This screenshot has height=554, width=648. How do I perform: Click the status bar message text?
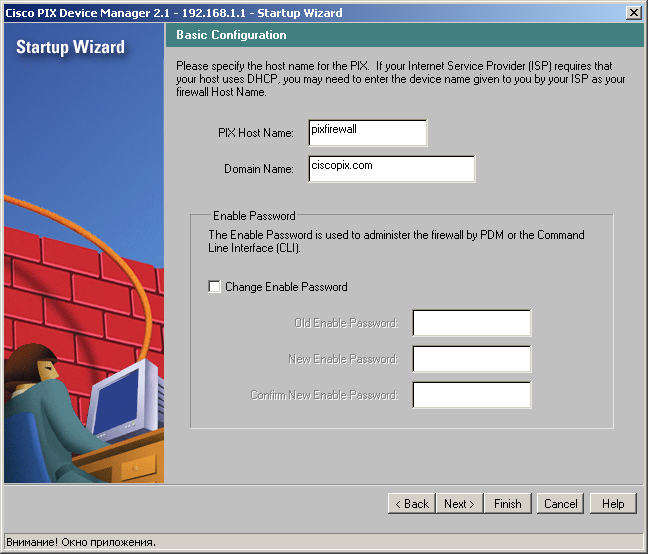coord(81,542)
